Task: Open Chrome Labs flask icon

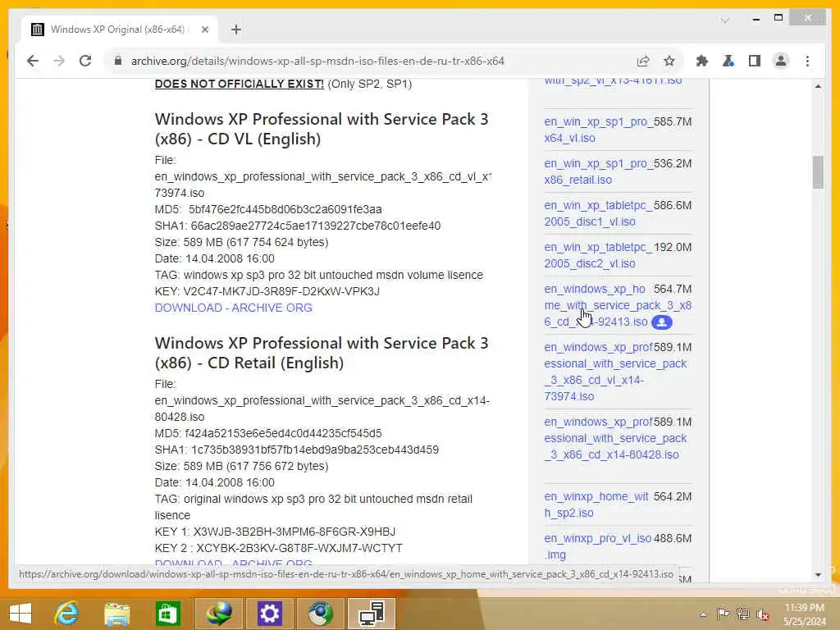Action: [728, 61]
